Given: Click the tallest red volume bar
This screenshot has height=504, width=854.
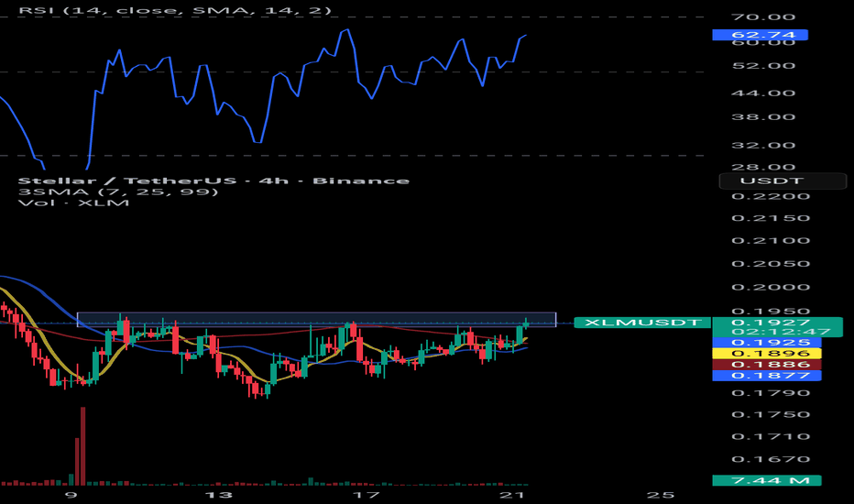Looking at the screenshot, I should pyautogui.click(x=82, y=445).
